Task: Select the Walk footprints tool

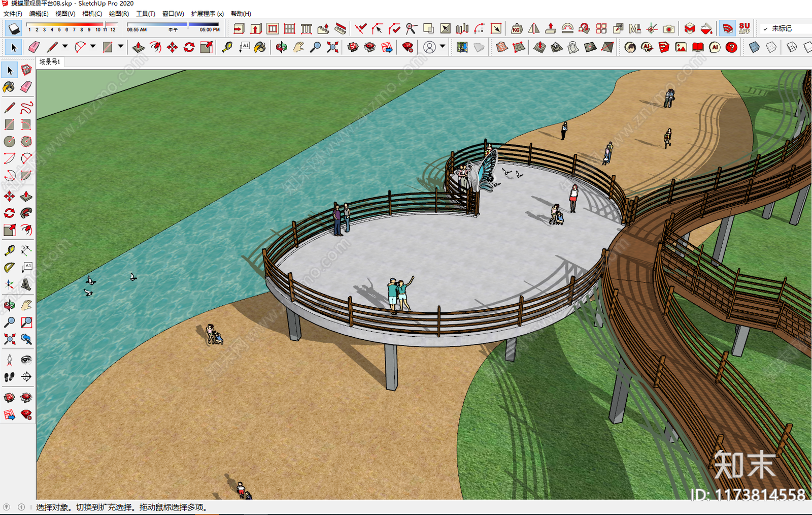Action: [x=10, y=377]
